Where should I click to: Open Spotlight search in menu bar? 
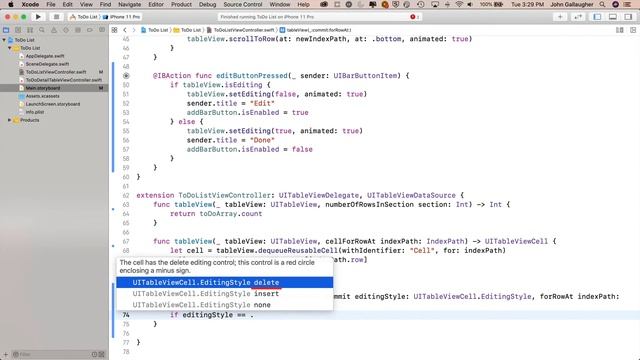click(602, 4)
